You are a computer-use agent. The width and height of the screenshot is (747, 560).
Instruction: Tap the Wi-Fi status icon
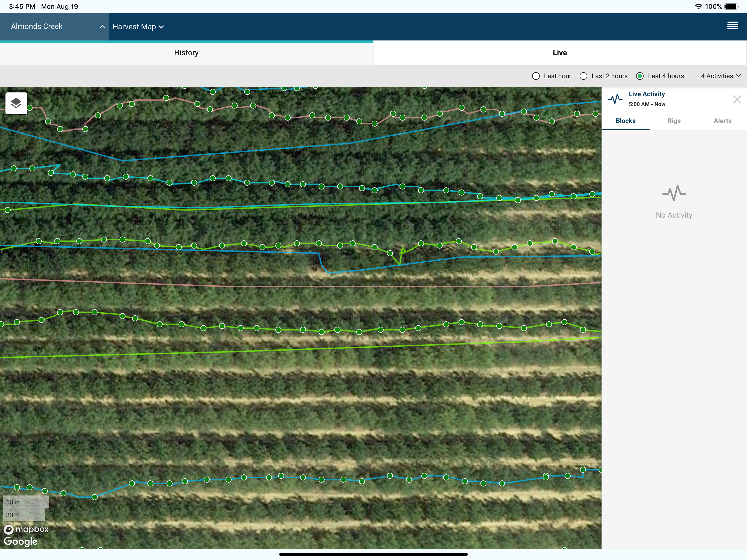698,6
